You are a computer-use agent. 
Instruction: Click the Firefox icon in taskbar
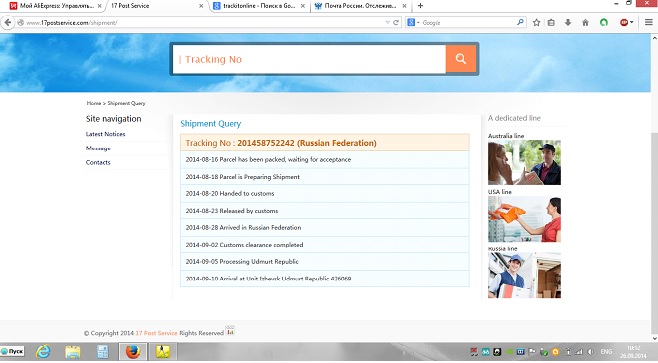(x=133, y=352)
